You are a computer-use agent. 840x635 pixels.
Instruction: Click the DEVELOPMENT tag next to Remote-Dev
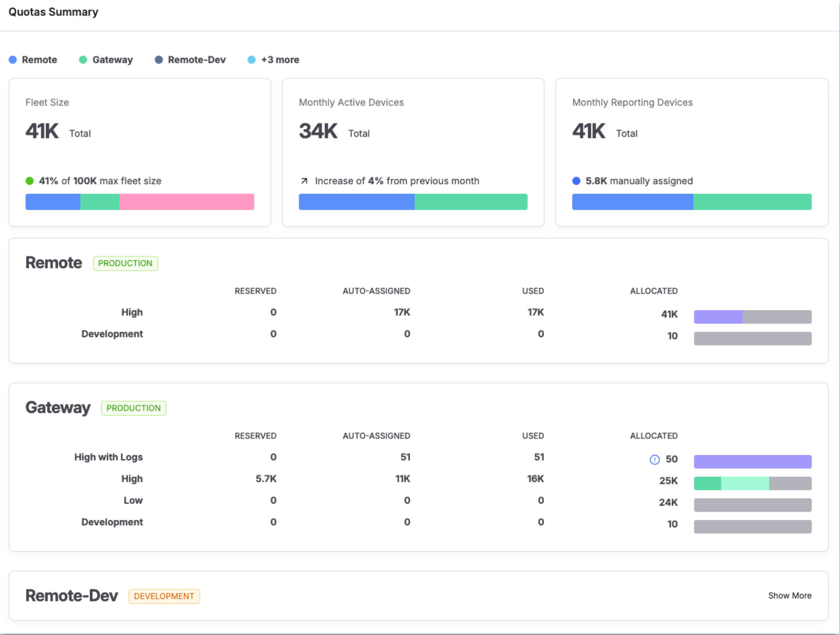164,596
